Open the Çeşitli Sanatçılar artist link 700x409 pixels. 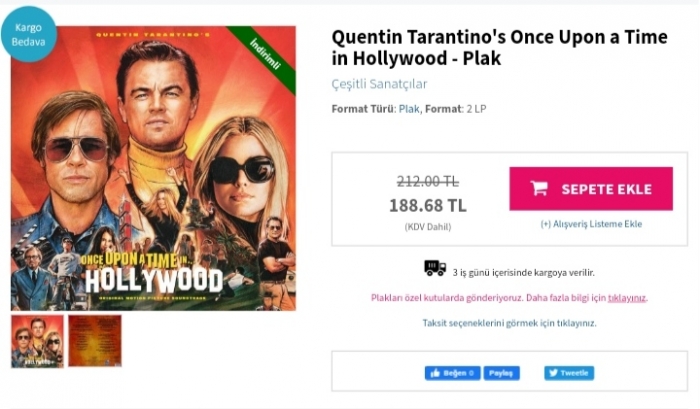coord(379,84)
